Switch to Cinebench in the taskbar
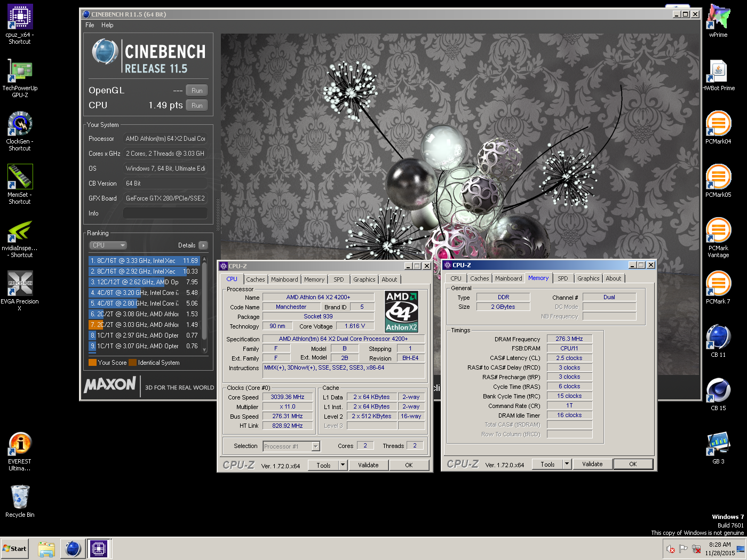This screenshot has height=560, width=747. [x=73, y=549]
